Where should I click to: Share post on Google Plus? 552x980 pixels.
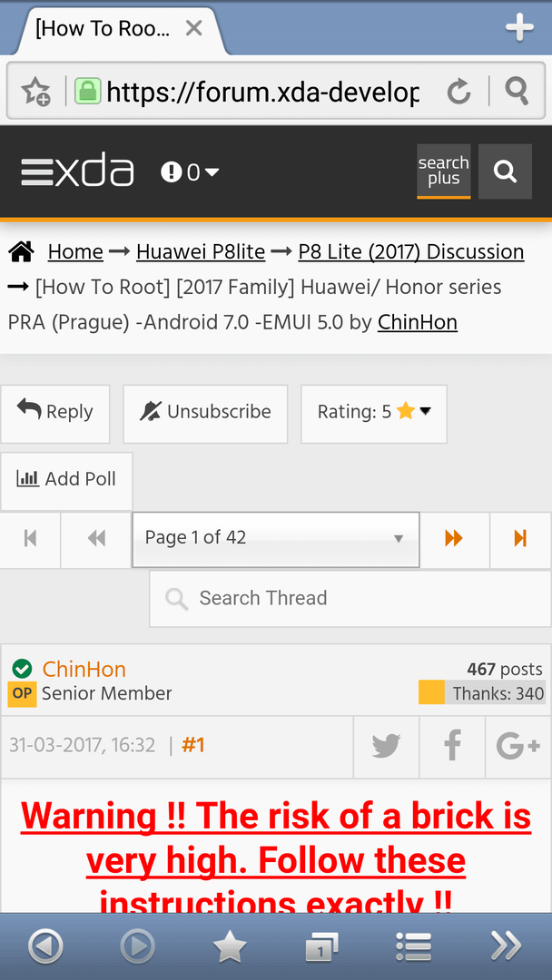(518, 747)
